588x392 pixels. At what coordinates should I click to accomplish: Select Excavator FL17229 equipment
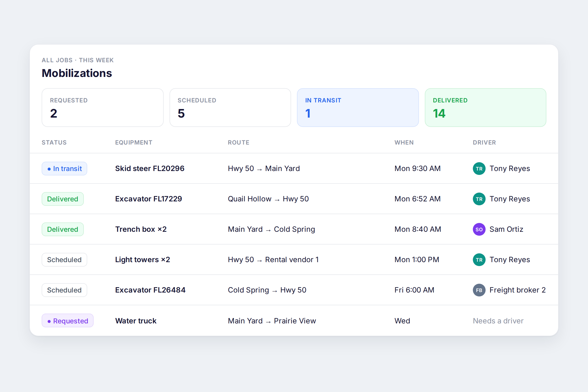point(148,199)
